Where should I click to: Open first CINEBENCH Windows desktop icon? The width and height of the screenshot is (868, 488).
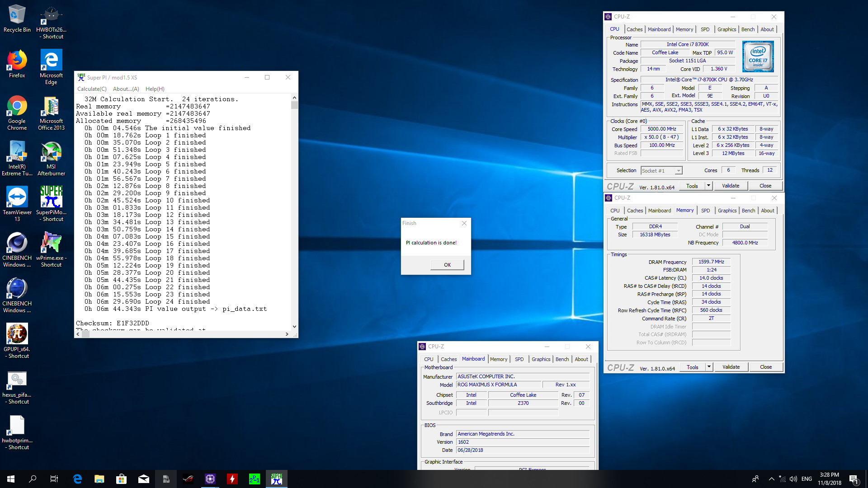17,250
